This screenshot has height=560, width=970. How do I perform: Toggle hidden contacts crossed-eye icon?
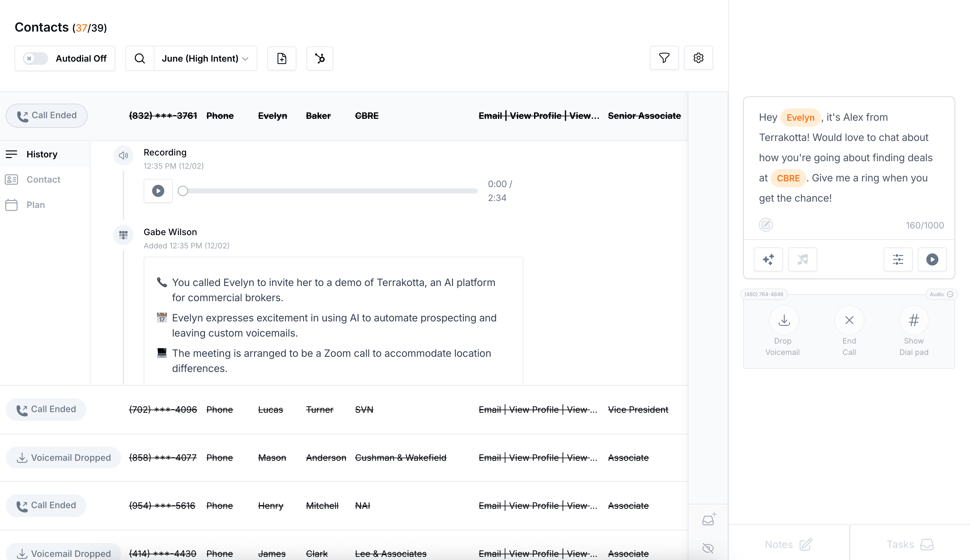click(708, 548)
